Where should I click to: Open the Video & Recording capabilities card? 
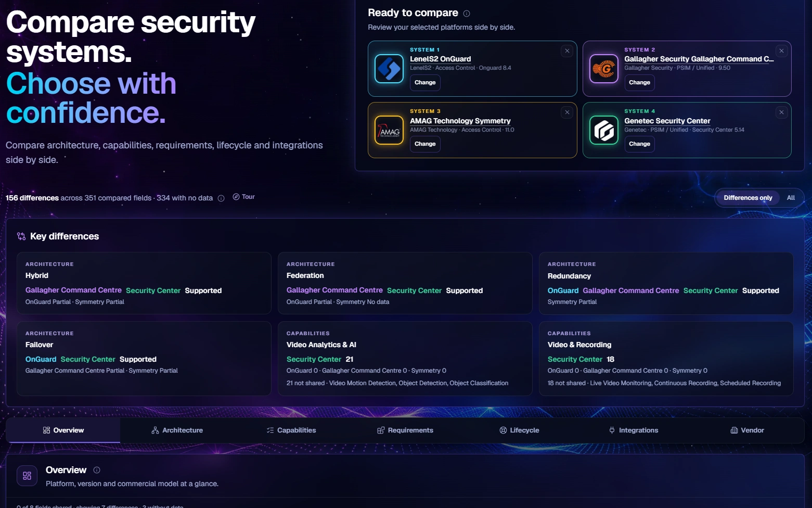click(666, 359)
